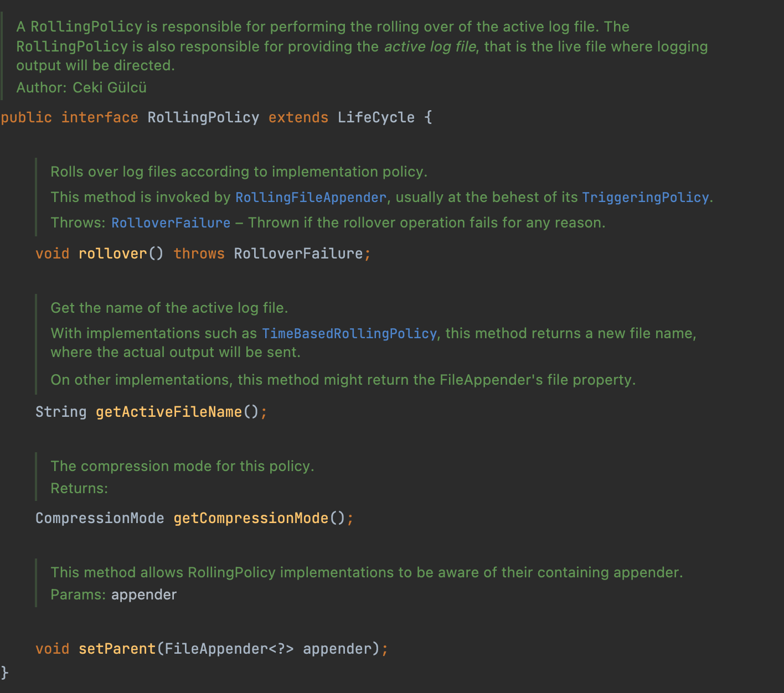
Task: Open the RollingFileAppender doc link
Action: click(x=311, y=198)
